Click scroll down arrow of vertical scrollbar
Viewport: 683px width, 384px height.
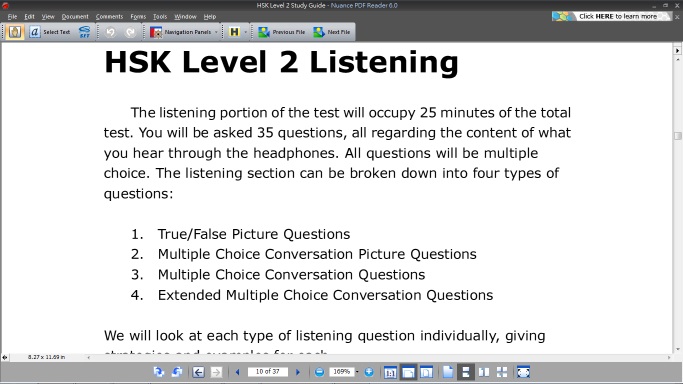677,349
